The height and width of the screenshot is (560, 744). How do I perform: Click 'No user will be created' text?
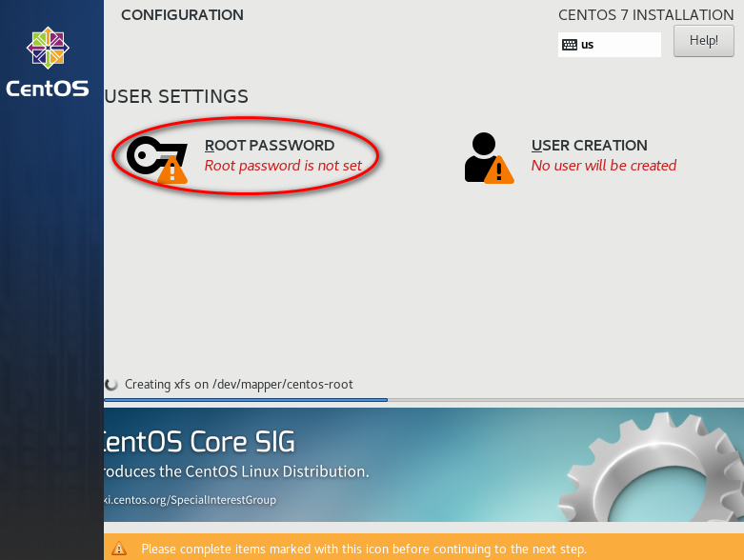pos(604,166)
